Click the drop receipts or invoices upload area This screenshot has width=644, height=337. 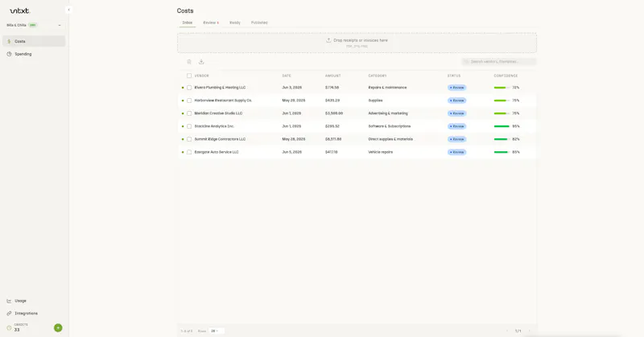(357, 43)
